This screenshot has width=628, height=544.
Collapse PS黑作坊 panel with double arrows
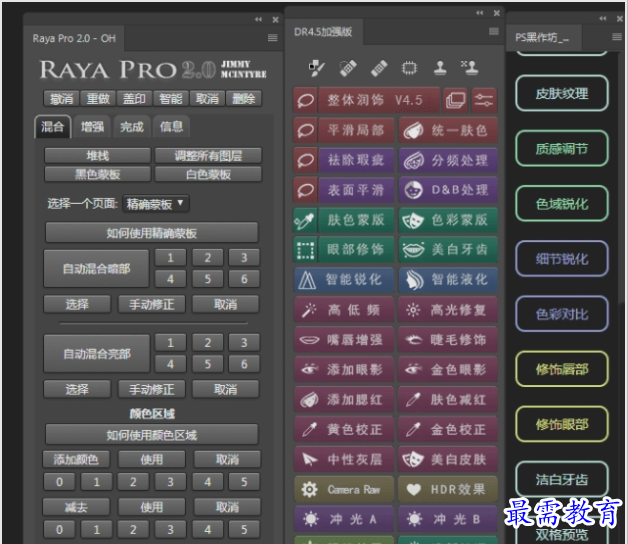[x=603, y=18]
